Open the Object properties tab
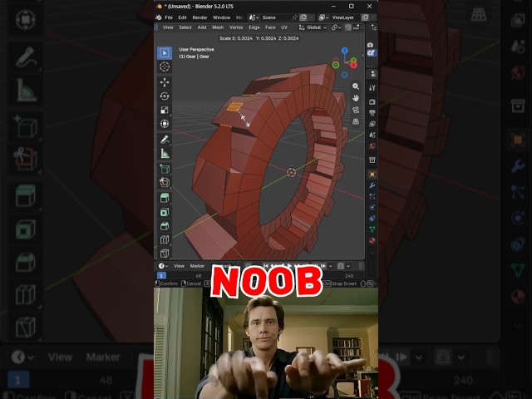The image size is (532, 399). tap(372, 175)
